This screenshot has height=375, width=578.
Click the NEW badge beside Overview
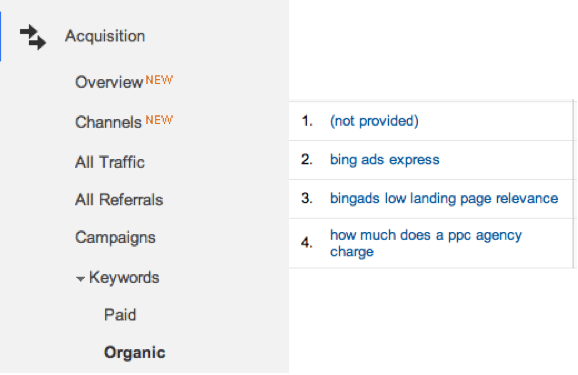click(x=159, y=80)
